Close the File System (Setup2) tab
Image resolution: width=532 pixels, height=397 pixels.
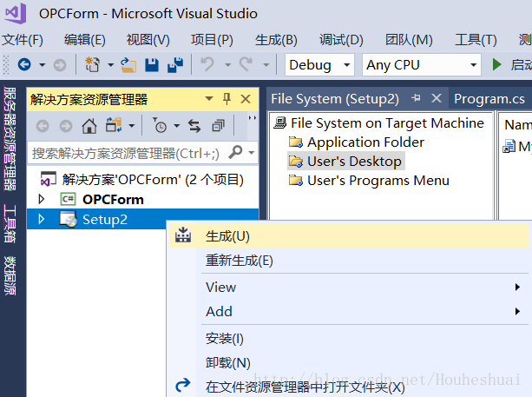(437, 98)
